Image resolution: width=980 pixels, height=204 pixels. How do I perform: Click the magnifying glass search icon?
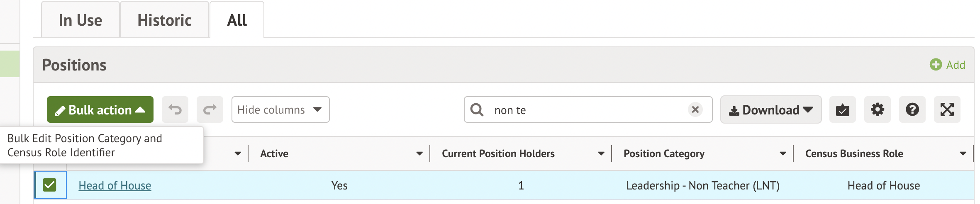click(x=477, y=109)
